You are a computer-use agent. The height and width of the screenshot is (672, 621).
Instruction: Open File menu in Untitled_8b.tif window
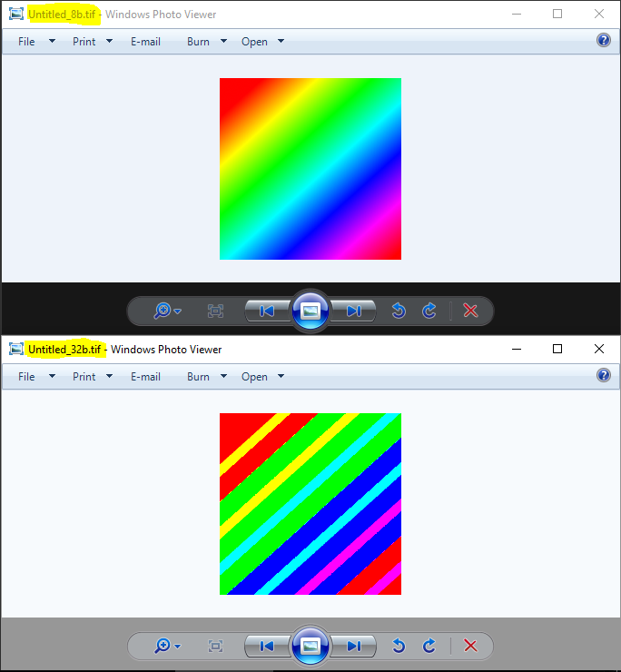[x=26, y=42]
